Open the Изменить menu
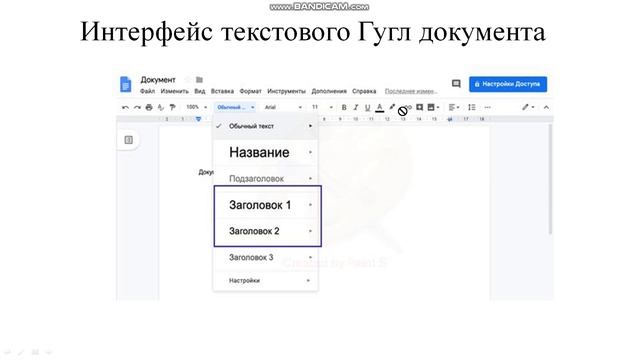Viewport: 640px width, 360px height. pyautogui.click(x=175, y=91)
